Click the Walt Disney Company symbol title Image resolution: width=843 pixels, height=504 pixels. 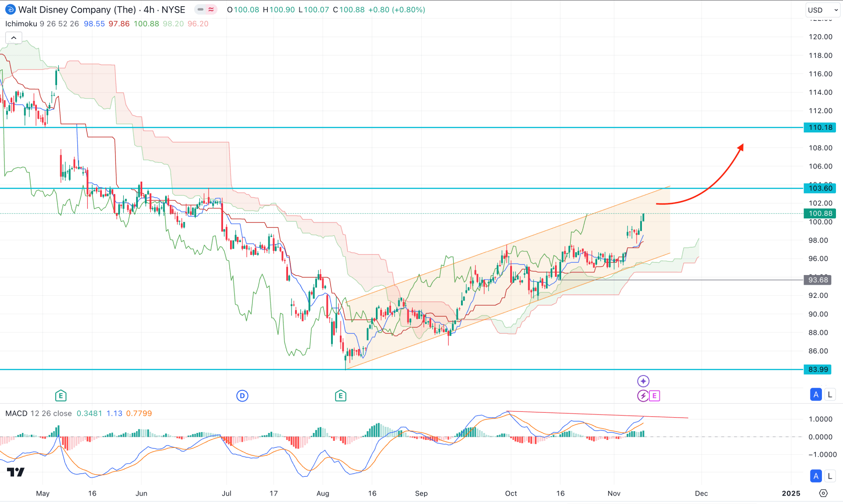[x=102, y=10]
